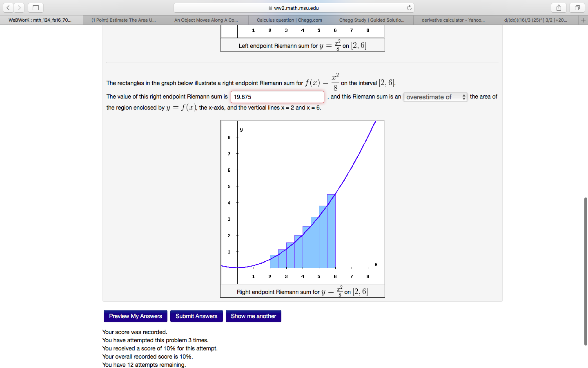This screenshot has width=588, height=368.
Task: Open the Share menu icon
Action: (559, 7)
